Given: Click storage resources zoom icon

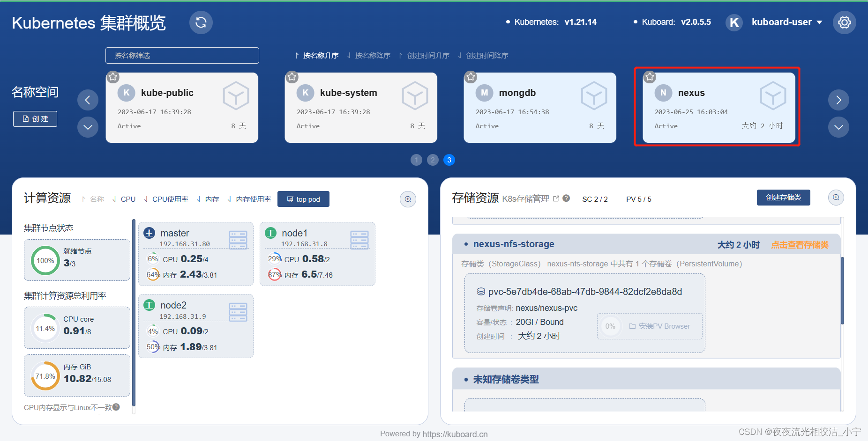Looking at the screenshot, I should tap(836, 198).
